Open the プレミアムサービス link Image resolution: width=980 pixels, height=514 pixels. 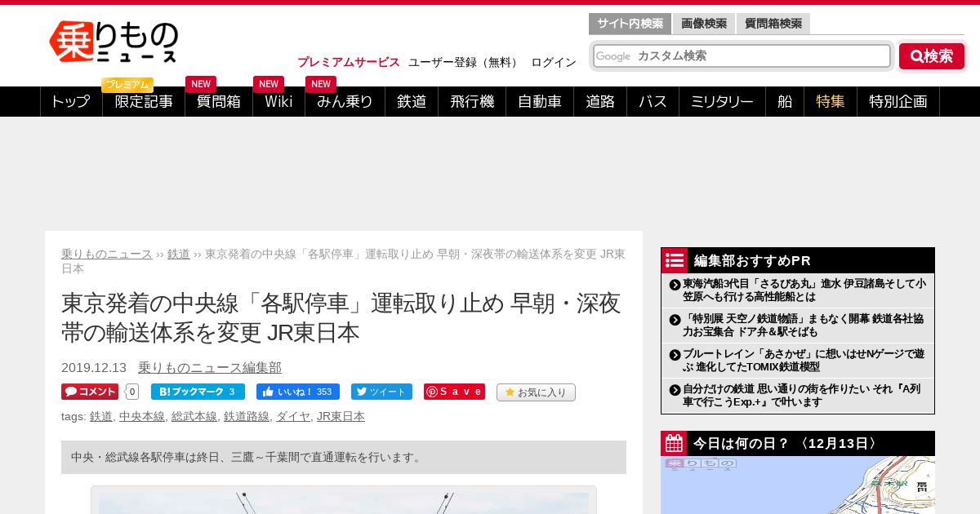click(x=349, y=62)
